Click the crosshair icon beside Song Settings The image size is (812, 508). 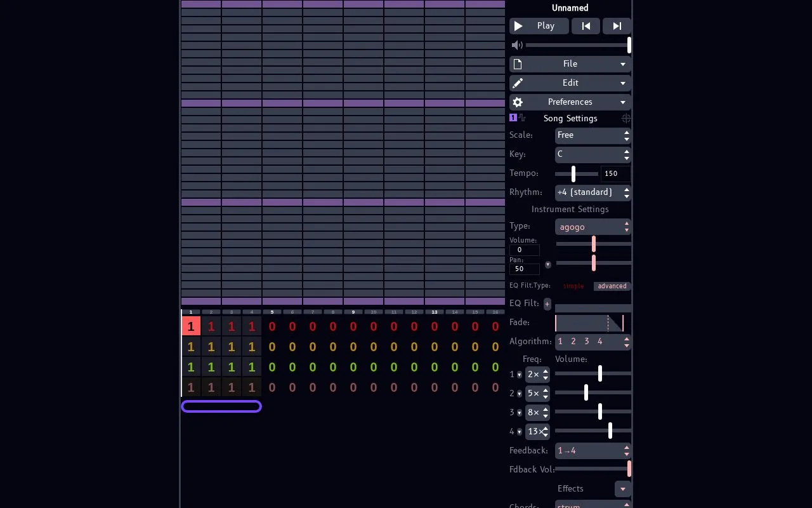point(626,118)
